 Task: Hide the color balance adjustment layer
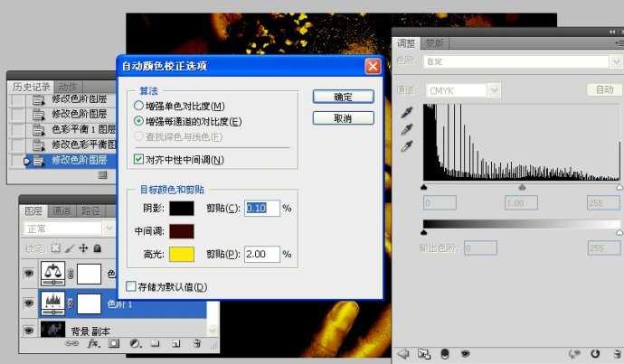pyautogui.click(x=29, y=274)
